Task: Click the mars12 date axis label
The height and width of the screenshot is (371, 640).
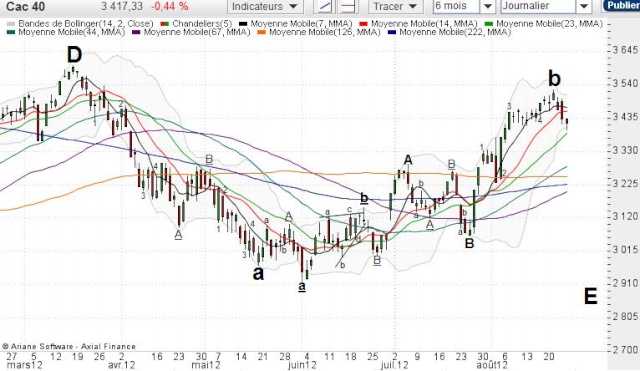Action: click(24, 364)
